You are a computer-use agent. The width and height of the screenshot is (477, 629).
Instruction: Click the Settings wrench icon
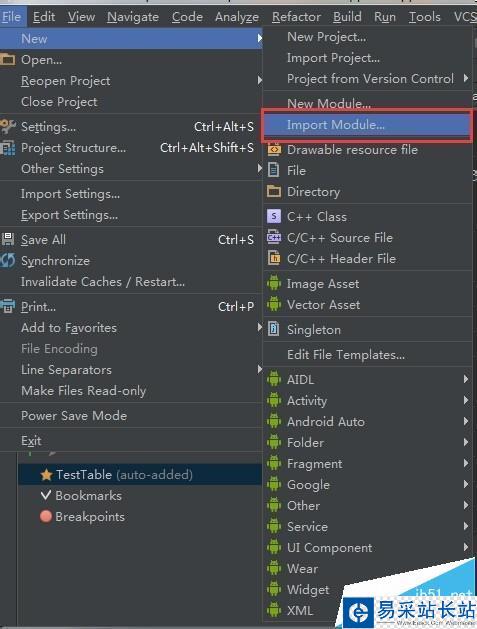point(8,126)
